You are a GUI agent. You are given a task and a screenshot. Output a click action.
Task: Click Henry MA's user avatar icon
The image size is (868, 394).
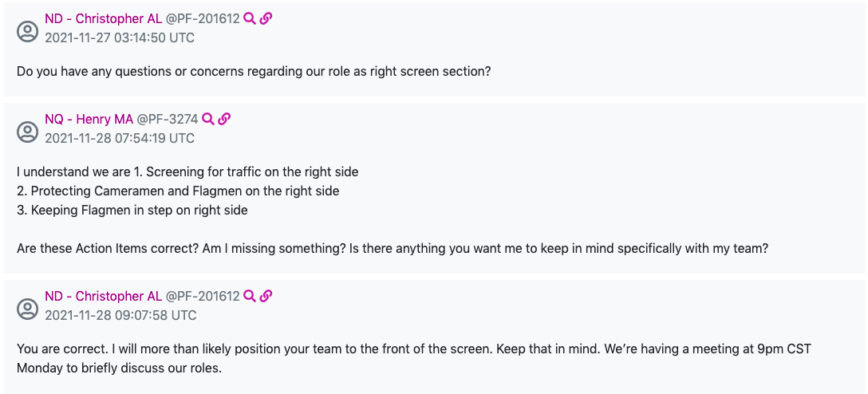pos(28,129)
